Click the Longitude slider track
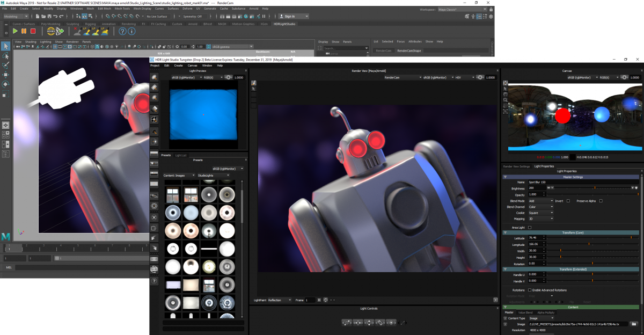 click(x=594, y=244)
